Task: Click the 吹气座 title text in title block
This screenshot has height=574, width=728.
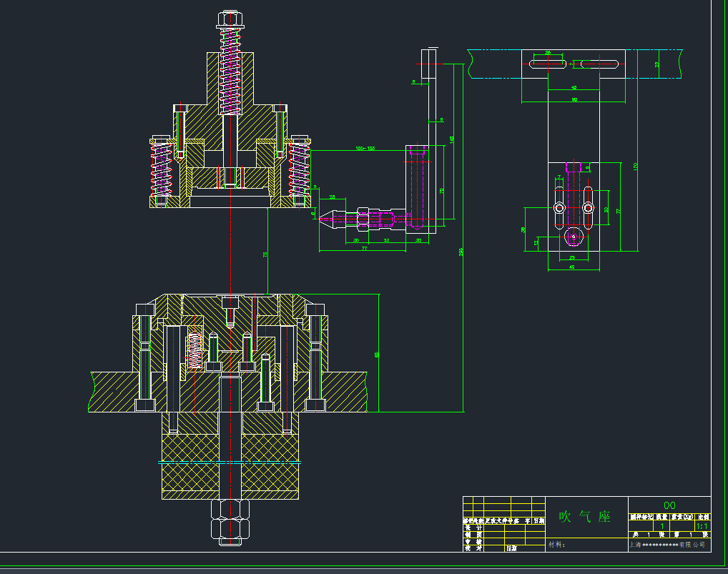Action: (584, 516)
